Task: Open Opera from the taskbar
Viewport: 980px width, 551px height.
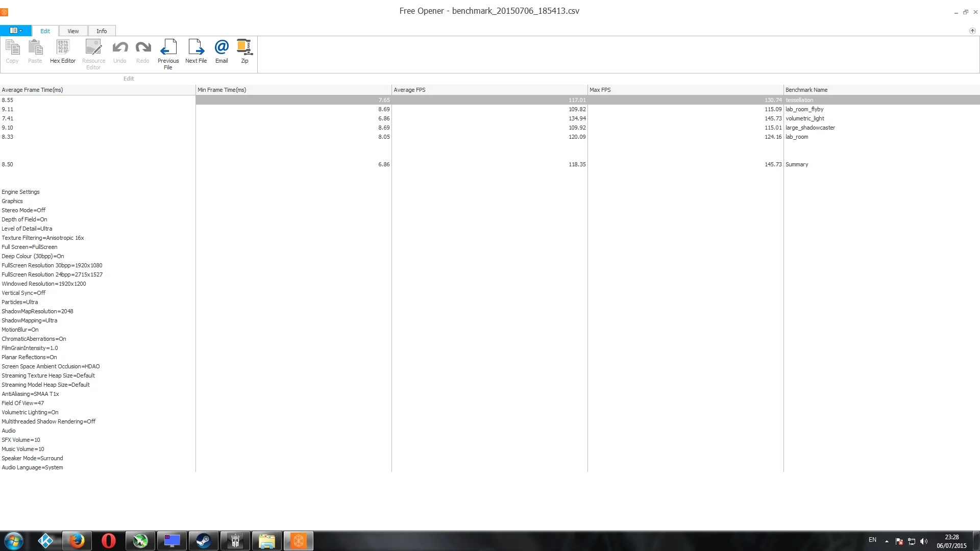Action: pos(109,541)
